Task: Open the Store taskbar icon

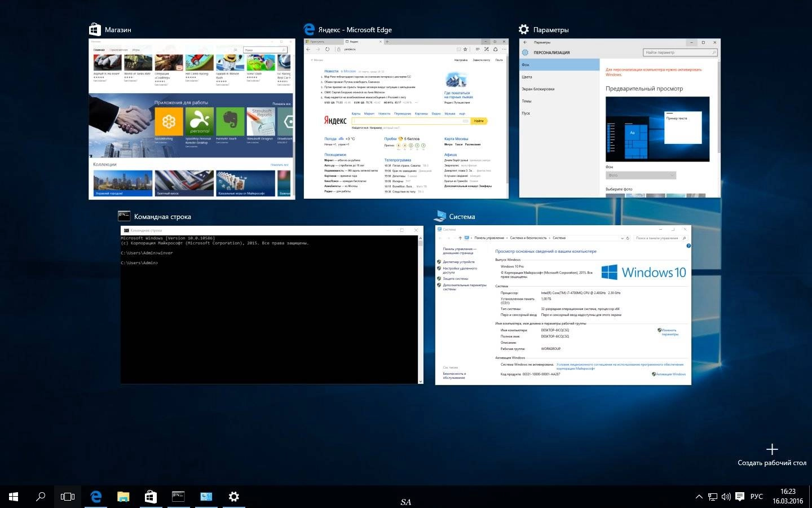Action: pyautogui.click(x=151, y=497)
